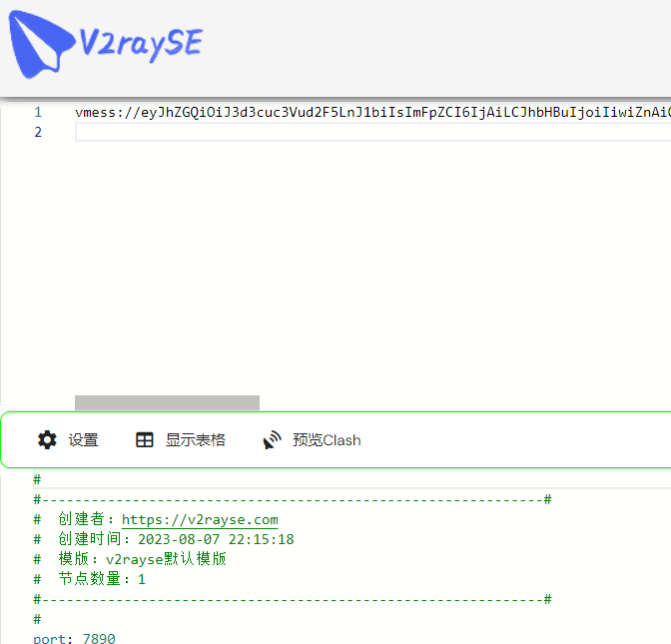Screen dimensions: 671x644
Task: Click the 创建时间 timestamp line
Action: click(x=176, y=539)
